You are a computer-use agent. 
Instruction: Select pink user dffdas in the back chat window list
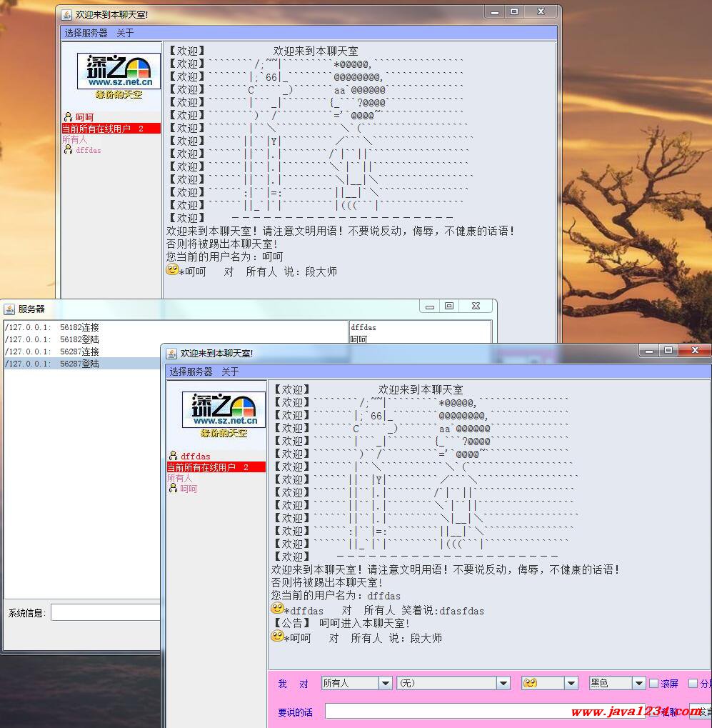(x=88, y=150)
